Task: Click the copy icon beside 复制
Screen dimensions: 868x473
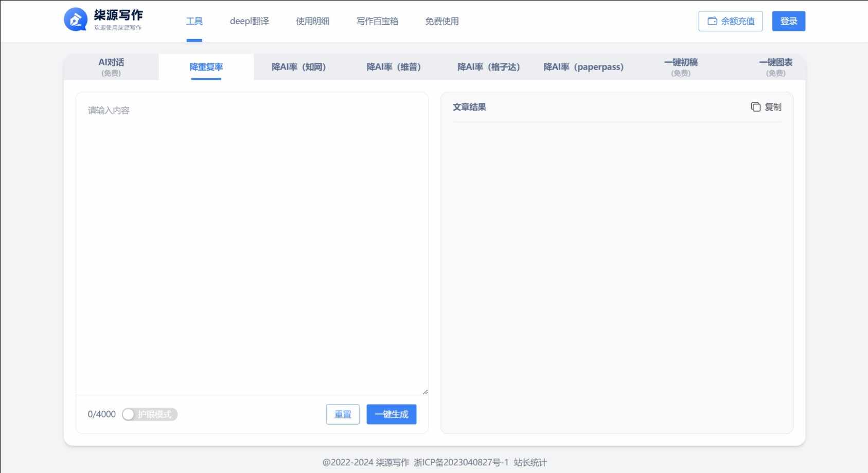Action: click(755, 107)
